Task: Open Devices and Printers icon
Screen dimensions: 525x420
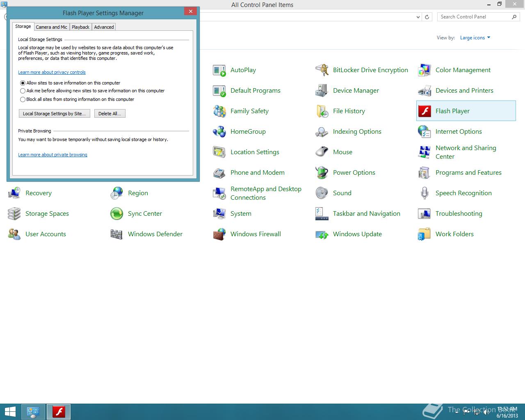Action: (x=425, y=91)
